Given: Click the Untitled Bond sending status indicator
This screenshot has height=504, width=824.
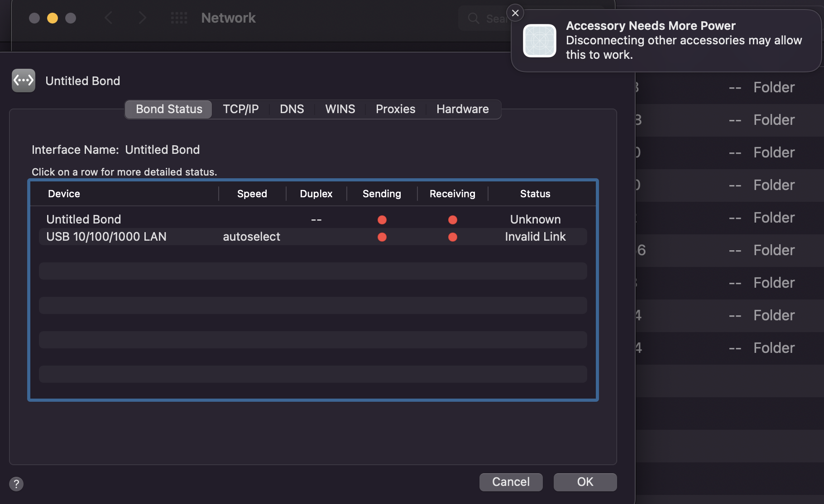Looking at the screenshot, I should [x=382, y=220].
